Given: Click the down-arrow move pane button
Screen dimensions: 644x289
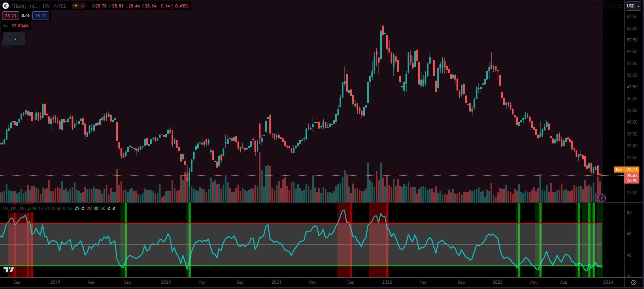Looking at the screenshot, I should (x=599, y=6).
